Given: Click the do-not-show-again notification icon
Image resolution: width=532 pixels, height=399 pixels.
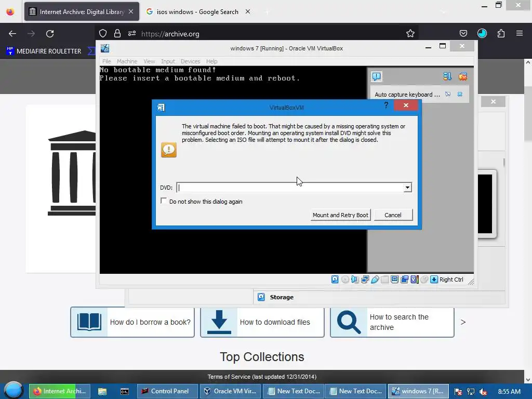Looking at the screenshot, I should pos(448,94).
